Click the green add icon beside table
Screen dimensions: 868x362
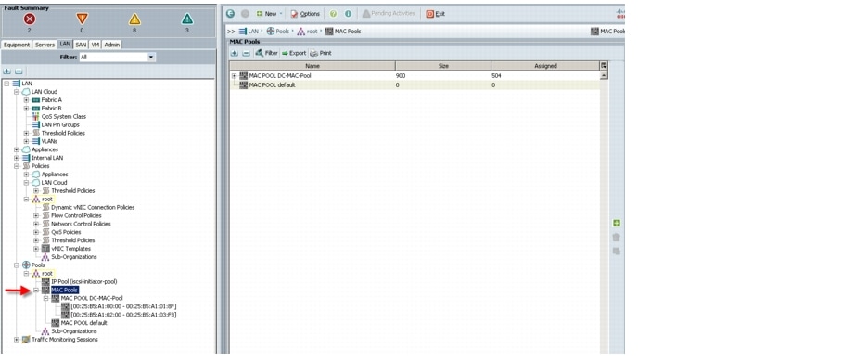616,223
